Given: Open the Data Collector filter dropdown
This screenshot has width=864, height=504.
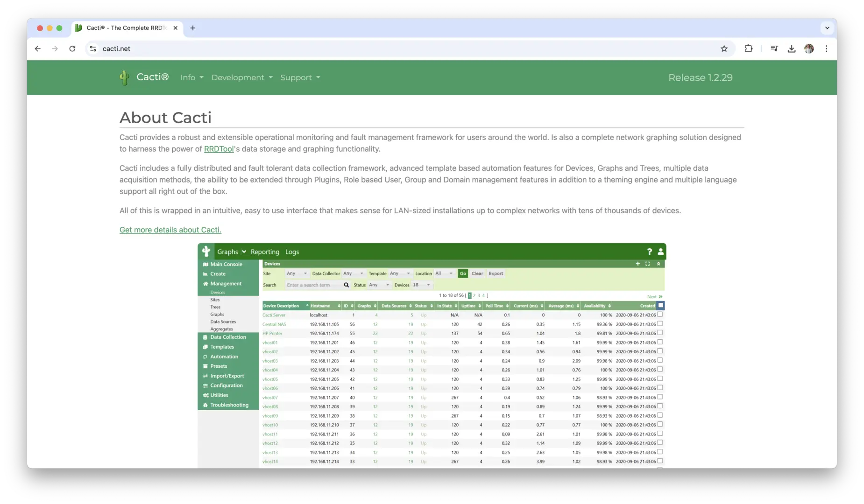Looking at the screenshot, I should pyautogui.click(x=353, y=273).
